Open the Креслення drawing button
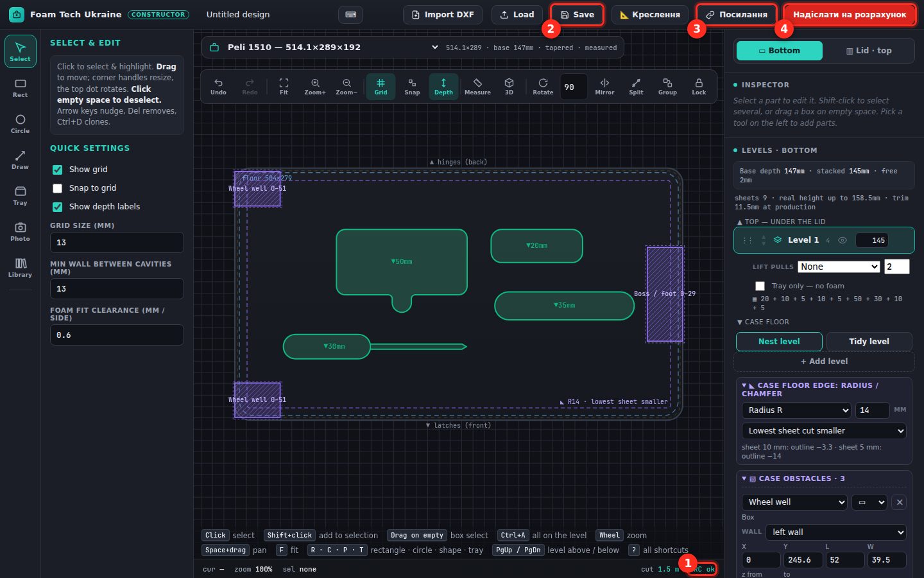924x578 pixels. [x=650, y=15]
